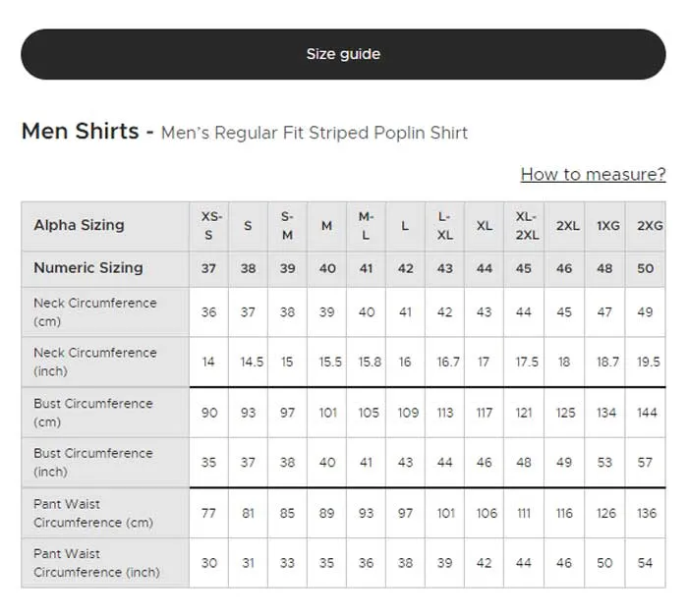Click numeric size 50 cell
This screenshot has width=688, height=616.
(646, 268)
